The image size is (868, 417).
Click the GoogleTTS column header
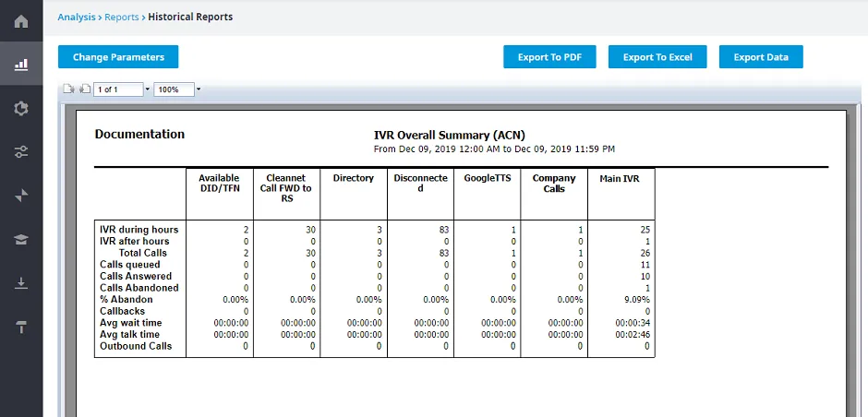[x=488, y=178]
